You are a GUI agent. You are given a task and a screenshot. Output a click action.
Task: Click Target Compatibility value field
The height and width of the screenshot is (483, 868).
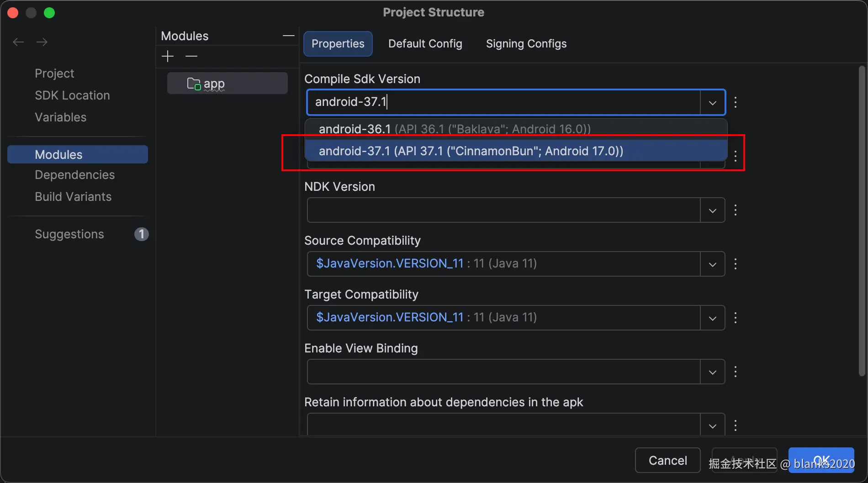coord(503,318)
